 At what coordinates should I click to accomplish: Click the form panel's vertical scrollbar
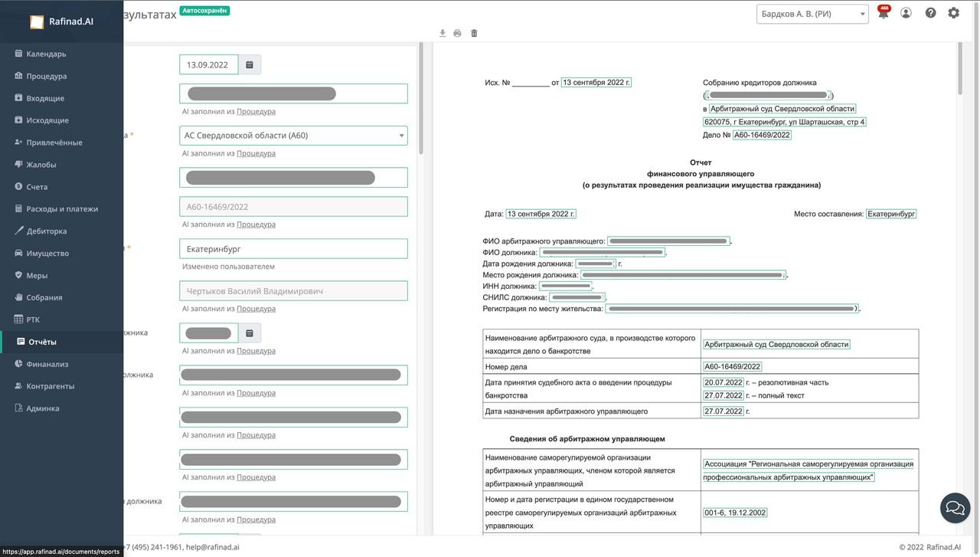[420, 100]
